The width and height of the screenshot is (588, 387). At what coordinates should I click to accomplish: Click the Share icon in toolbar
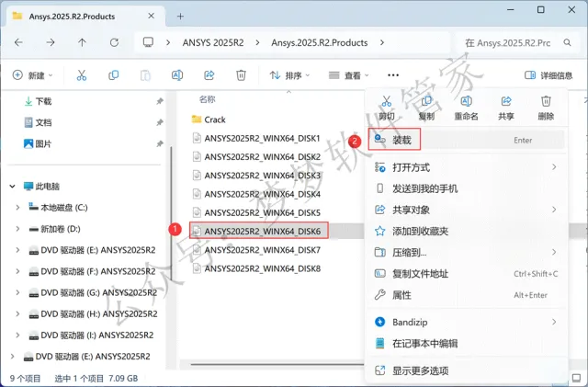pyautogui.click(x=209, y=75)
